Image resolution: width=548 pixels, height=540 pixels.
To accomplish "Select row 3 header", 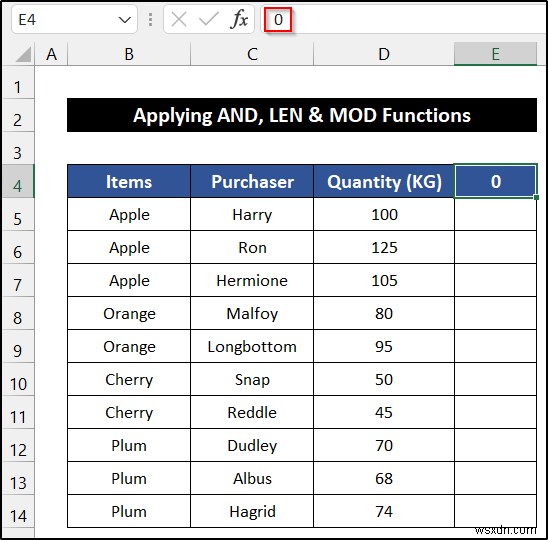I will tap(17, 148).
